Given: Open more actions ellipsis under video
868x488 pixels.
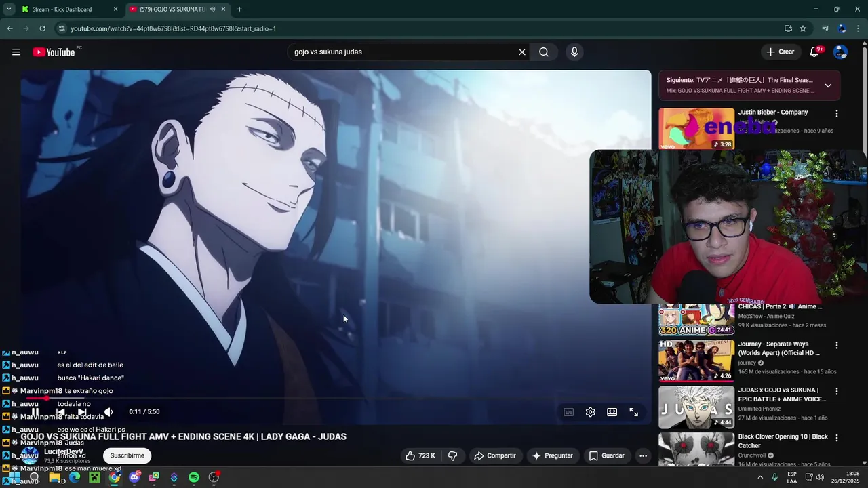Looking at the screenshot, I should 643,455.
